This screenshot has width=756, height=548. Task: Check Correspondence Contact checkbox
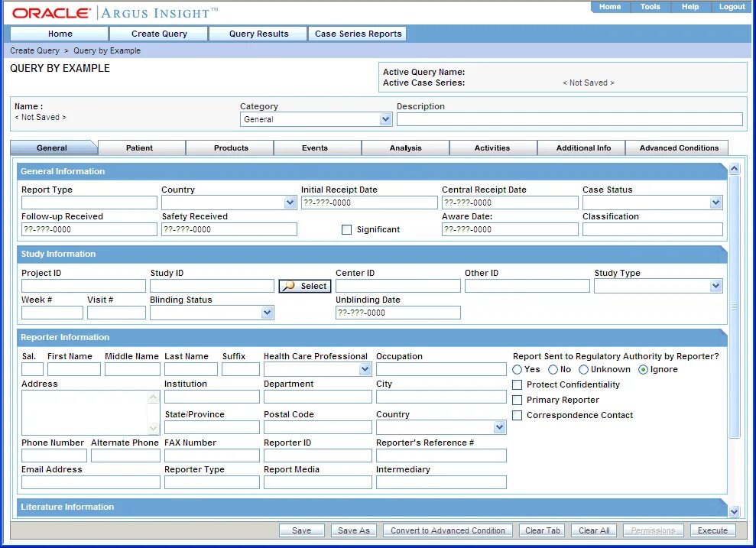tap(517, 416)
